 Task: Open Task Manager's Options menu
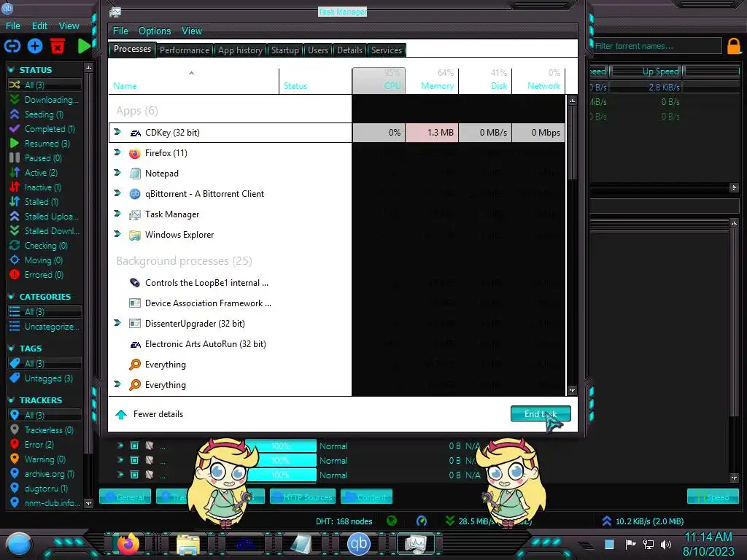point(155,31)
